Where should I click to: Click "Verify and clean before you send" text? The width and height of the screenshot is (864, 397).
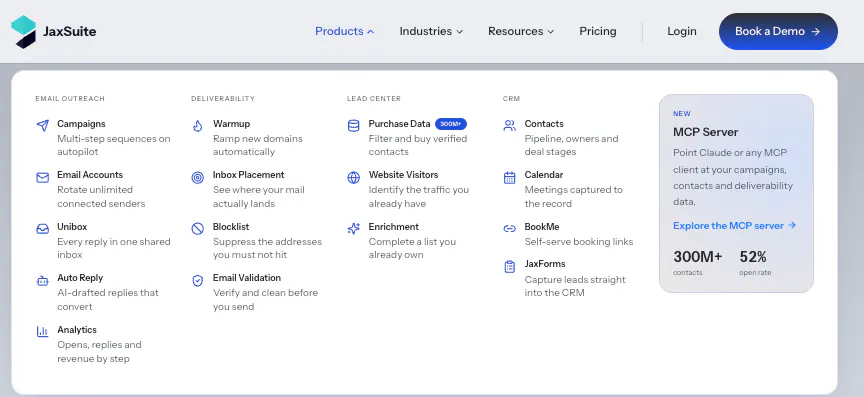(266, 299)
